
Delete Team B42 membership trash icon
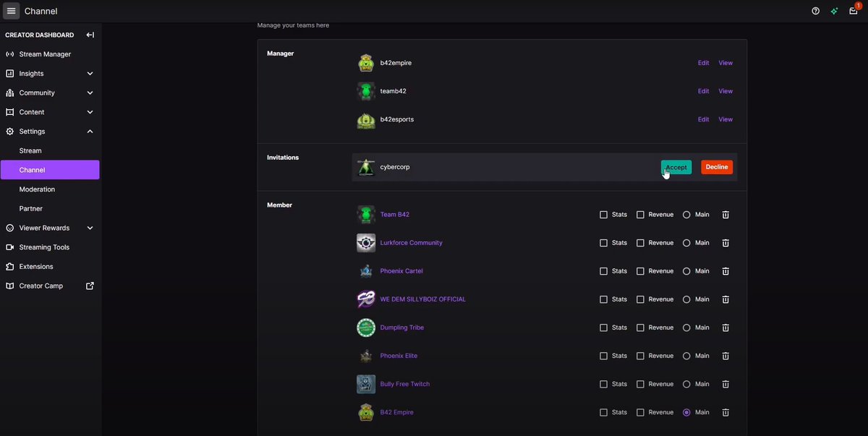point(726,215)
